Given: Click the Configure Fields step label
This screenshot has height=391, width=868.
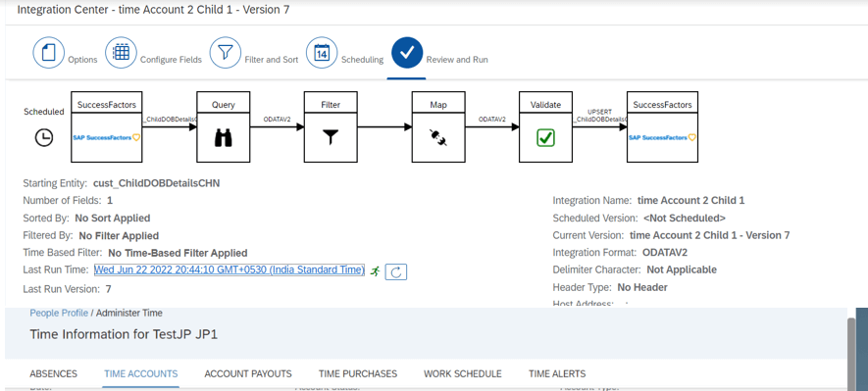Looking at the screenshot, I should tap(171, 60).
